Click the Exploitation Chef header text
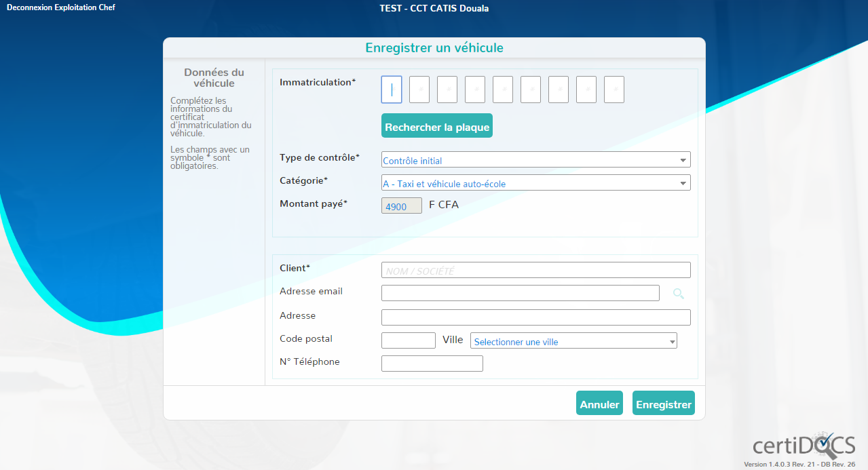Viewport: 868px width, 470px height. coord(85,8)
